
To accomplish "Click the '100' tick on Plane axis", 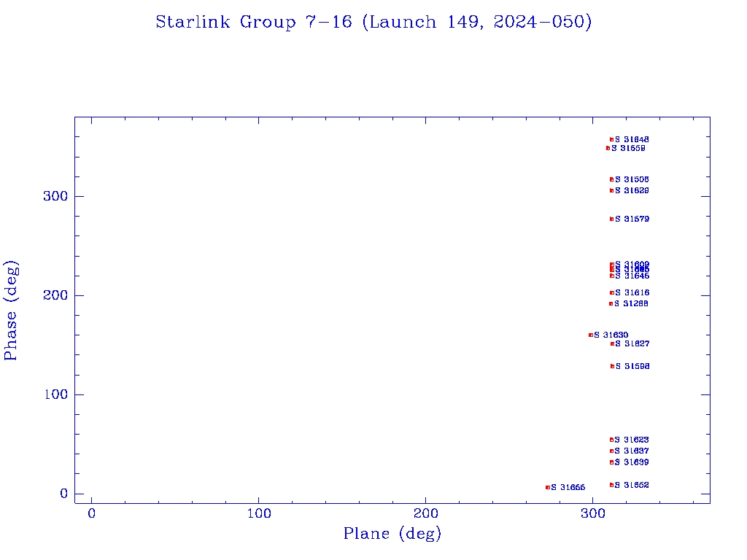I will 259,513.
